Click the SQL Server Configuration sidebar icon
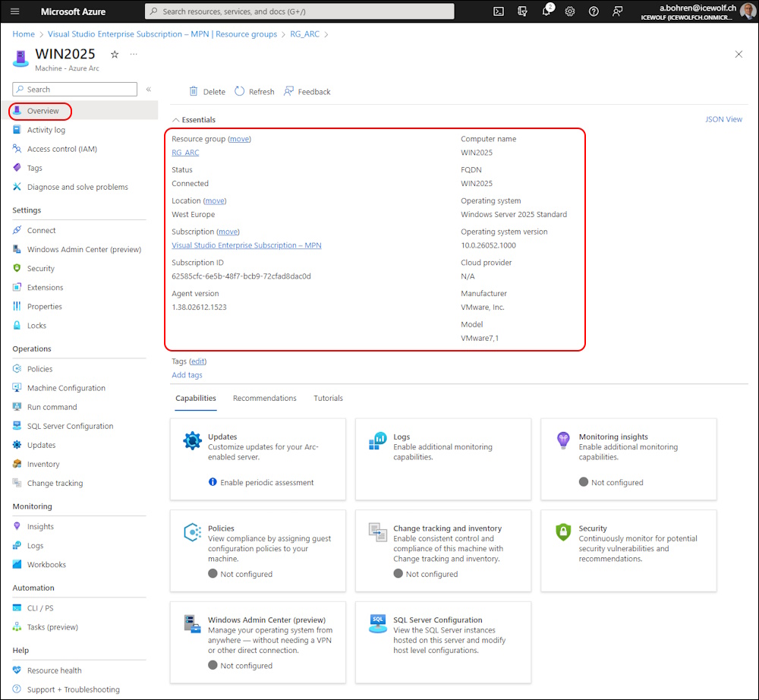Screen dimensions: 759x700 [17, 426]
